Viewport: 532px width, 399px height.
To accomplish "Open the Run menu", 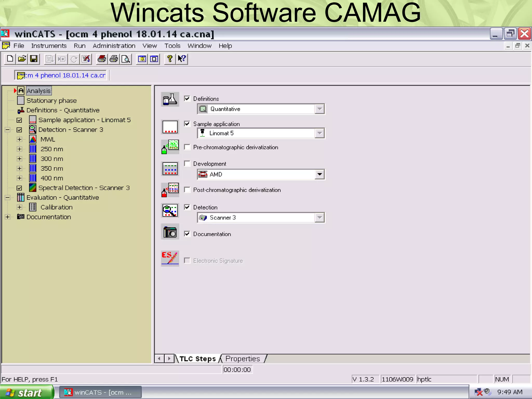I will click(79, 46).
